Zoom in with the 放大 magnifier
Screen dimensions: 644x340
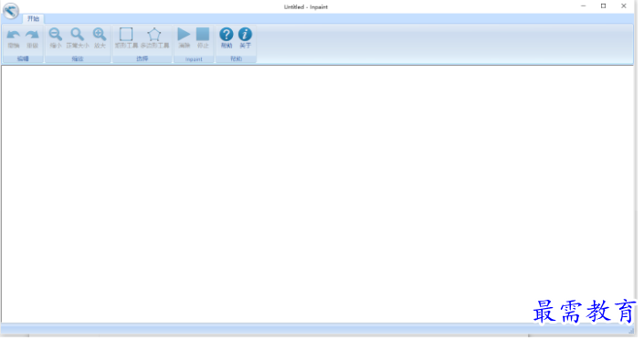[x=100, y=35]
